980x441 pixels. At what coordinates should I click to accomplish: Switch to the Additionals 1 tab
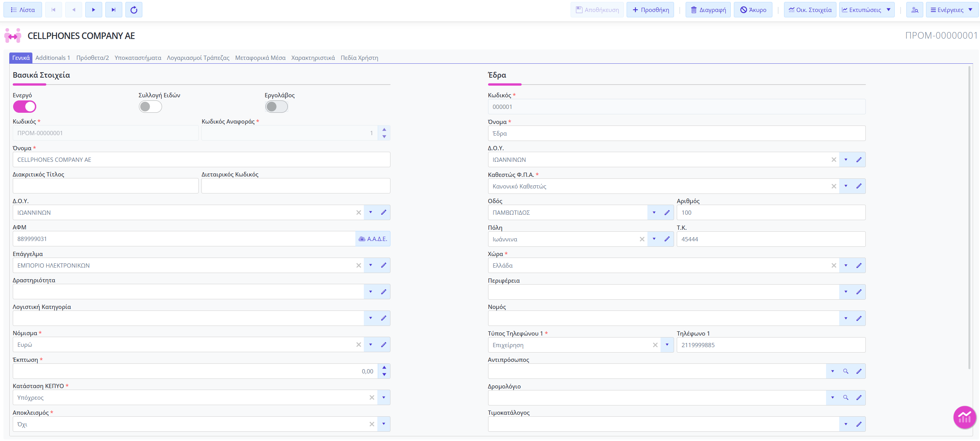tap(53, 58)
